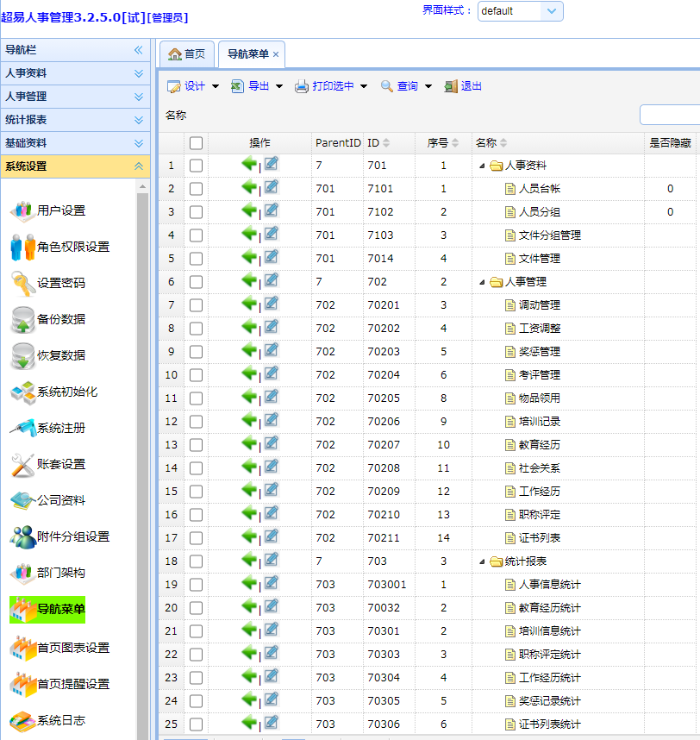The width and height of the screenshot is (700, 740).
Task: Check the box for row 工资调整
Action: coord(196,329)
